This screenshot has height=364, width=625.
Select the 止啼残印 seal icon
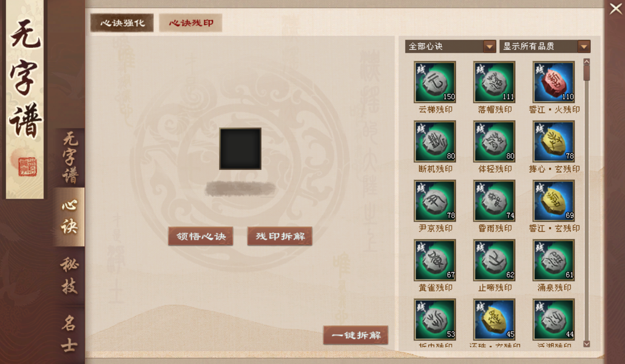(495, 260)
